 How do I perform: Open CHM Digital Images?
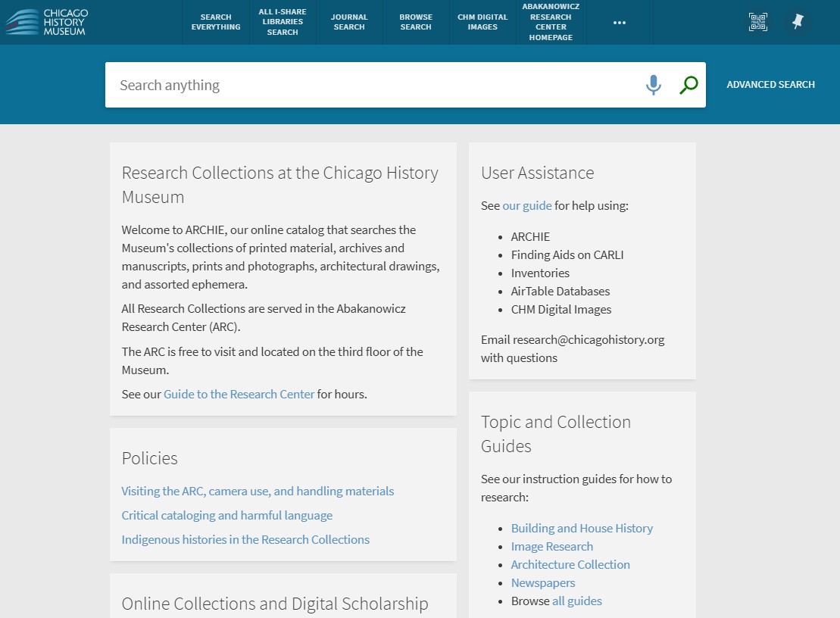482,22
